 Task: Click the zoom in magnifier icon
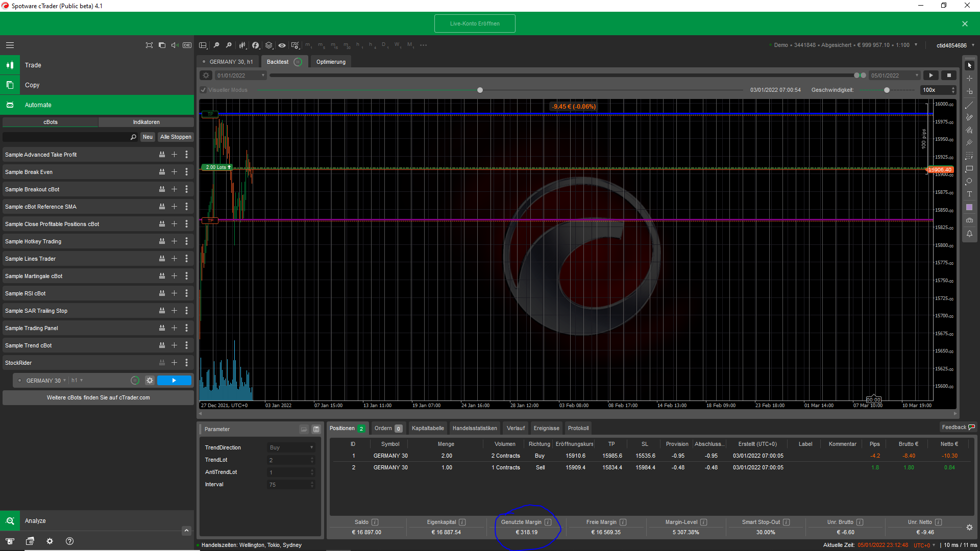pos(229,45)
